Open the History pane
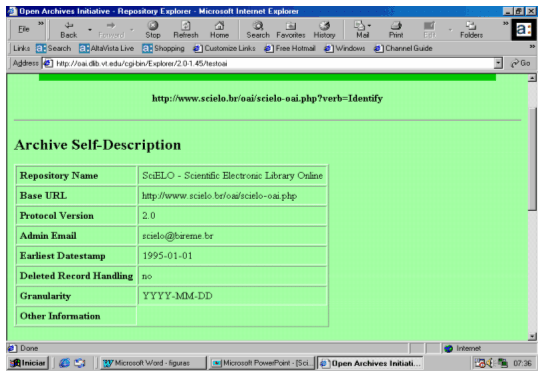This screenshot has width=544, height=378. tap(324, 30)
